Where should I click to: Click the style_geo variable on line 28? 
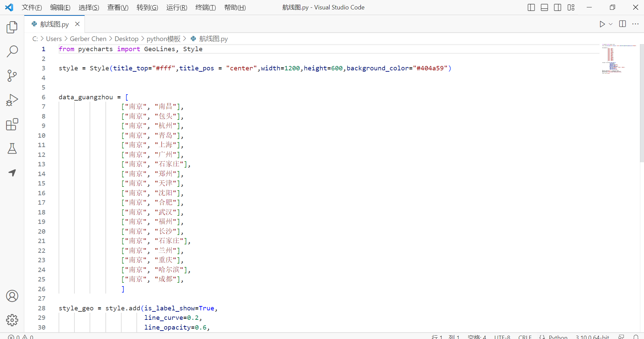coord(76,308)
